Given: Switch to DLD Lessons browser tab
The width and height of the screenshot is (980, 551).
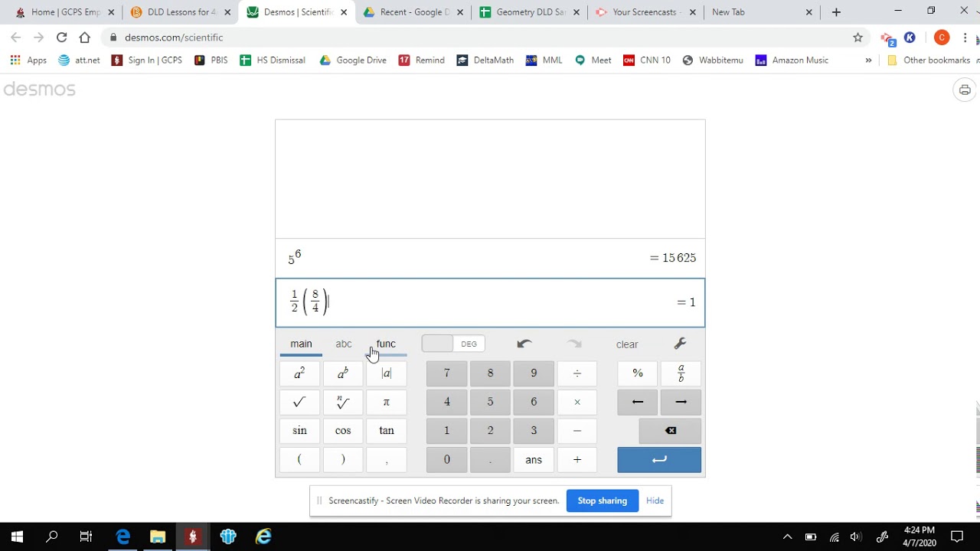Looking at the screenshot, I should pos(180,12).
